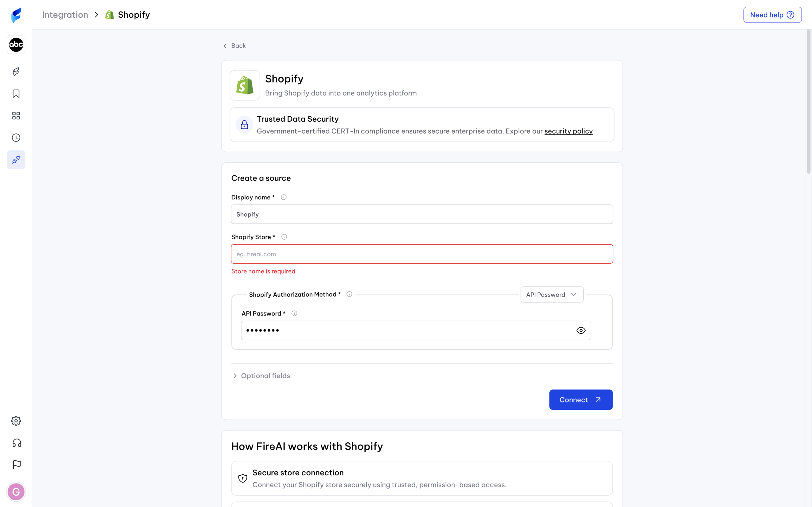Open the security policy link
This screenshot has width=812, height=507.
coord(568,131)
